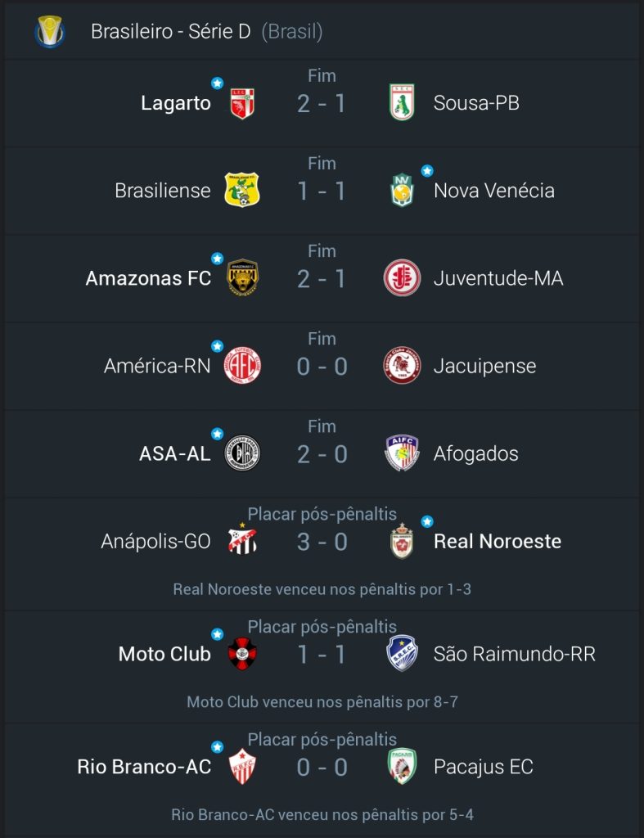
Task: Open the Anápolis-GO team name
Action: pyautogui.click(x=155, y=542)
